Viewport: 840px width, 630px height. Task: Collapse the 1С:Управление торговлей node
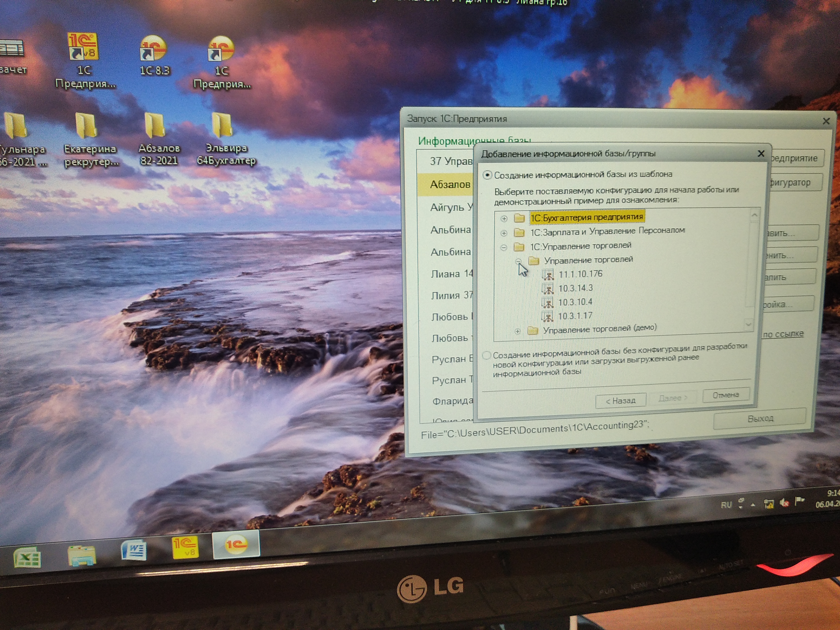click(504, 248)
